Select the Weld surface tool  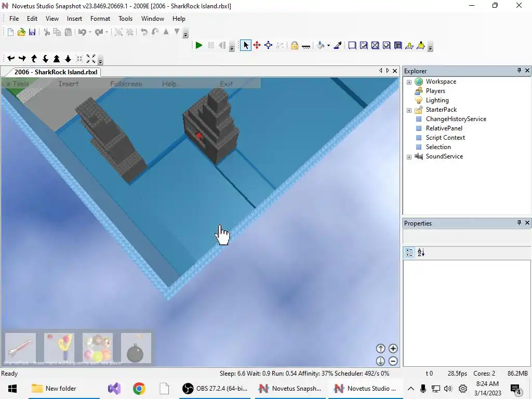coord(375,45)
